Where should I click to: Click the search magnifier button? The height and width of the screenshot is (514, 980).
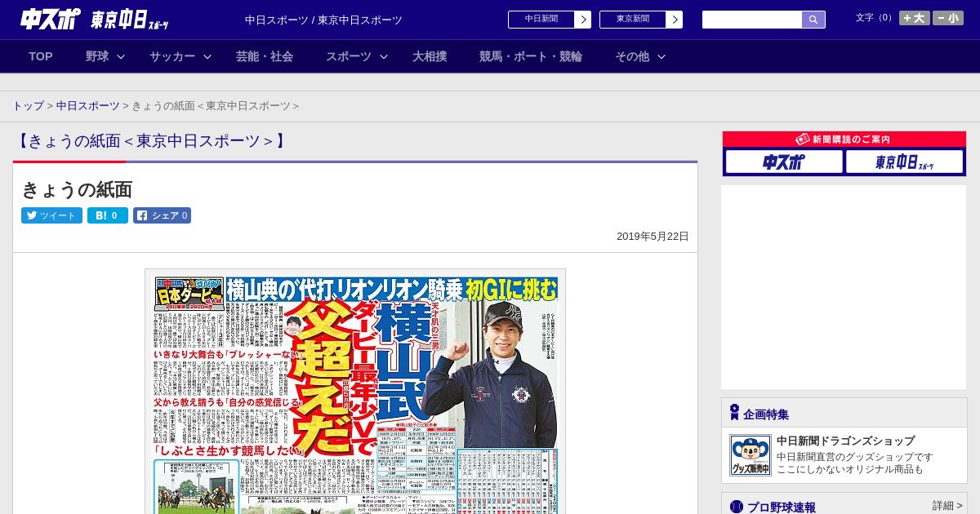[813, 20]
